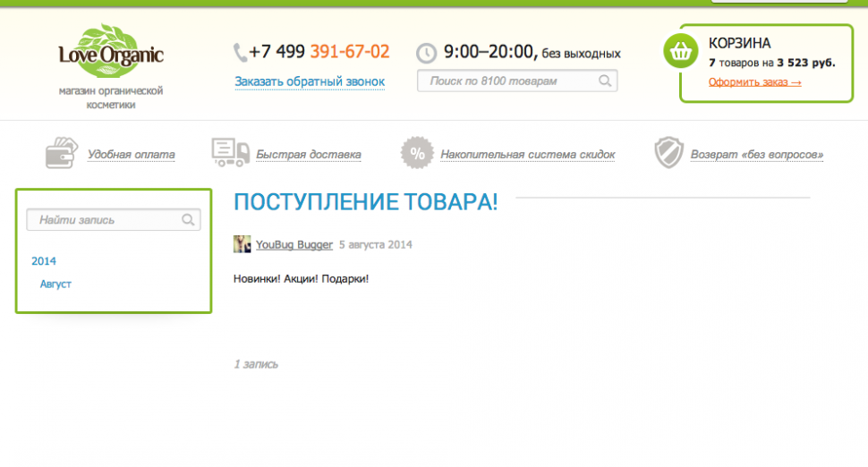Viewport: 868px width, 467px height.
Task: Select 2014 in the archive sidebar
Action: click(44, 261)
